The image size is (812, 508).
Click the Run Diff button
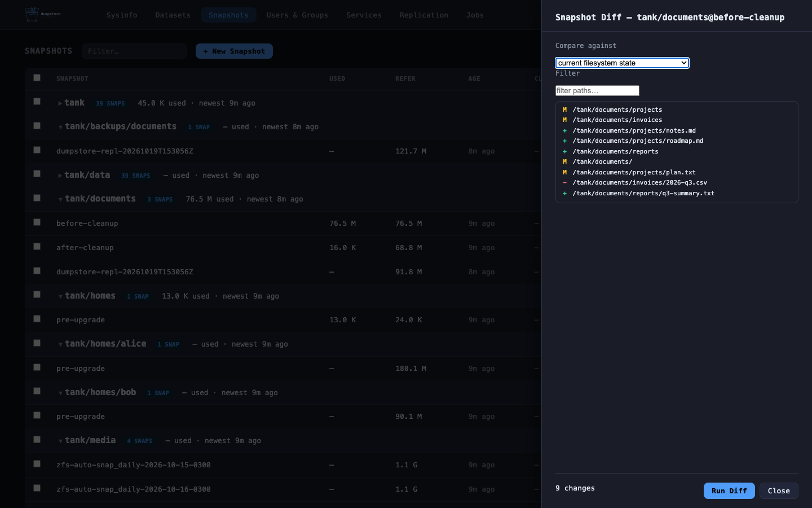[x=729, y=491]
